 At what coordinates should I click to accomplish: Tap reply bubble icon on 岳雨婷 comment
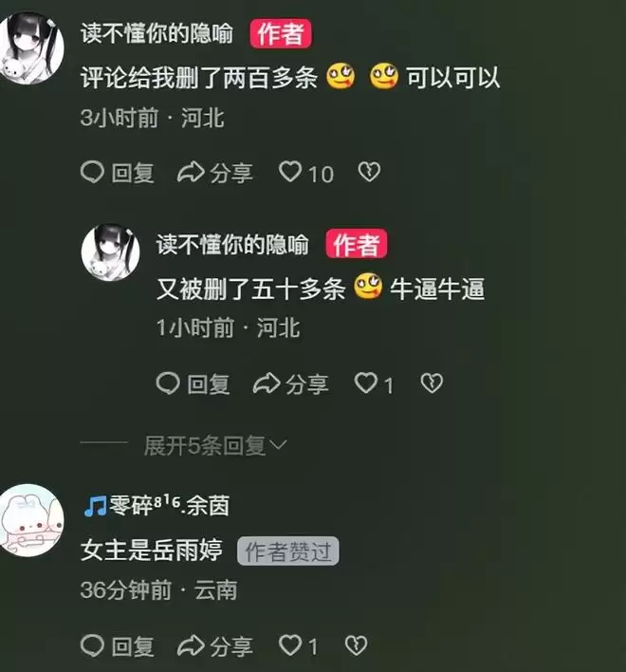tap(92, 645)
